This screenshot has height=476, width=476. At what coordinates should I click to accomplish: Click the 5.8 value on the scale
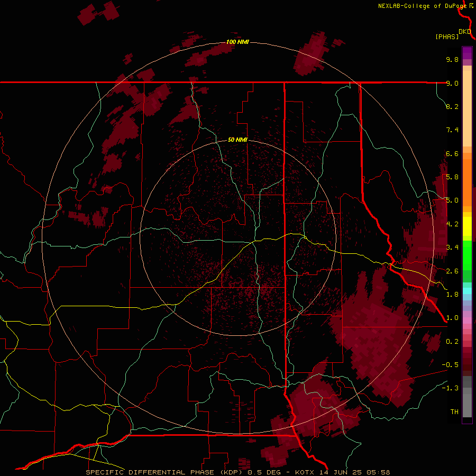(x=452, y=177)
